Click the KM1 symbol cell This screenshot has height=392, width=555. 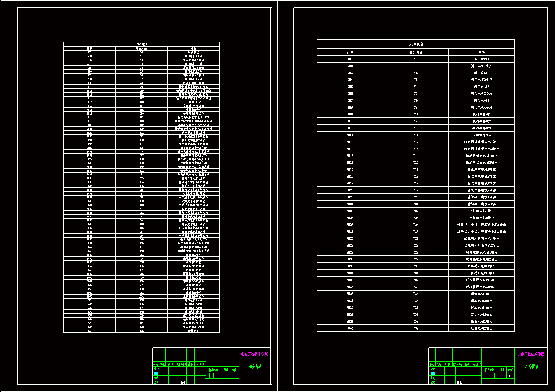pos(350,59)
